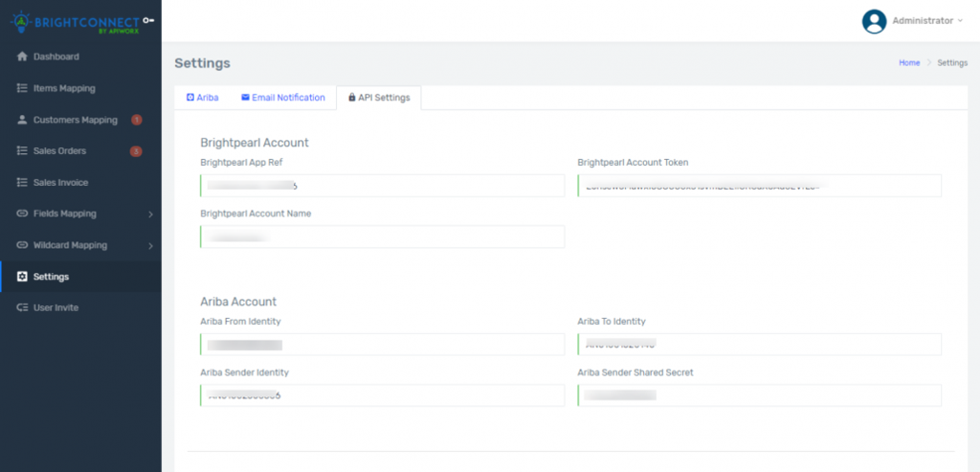
Task: Click the Dashboard home icon
Action: [23, 56]
